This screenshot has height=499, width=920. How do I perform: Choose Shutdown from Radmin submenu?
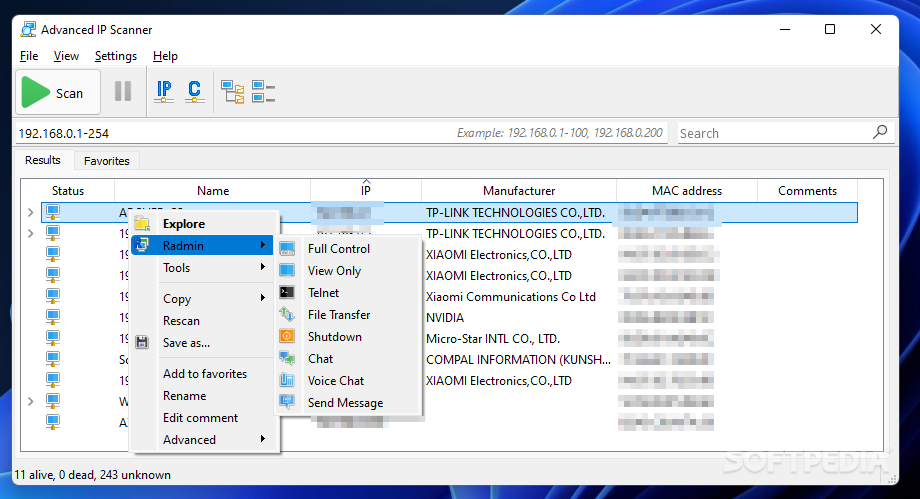coord(349,337)
